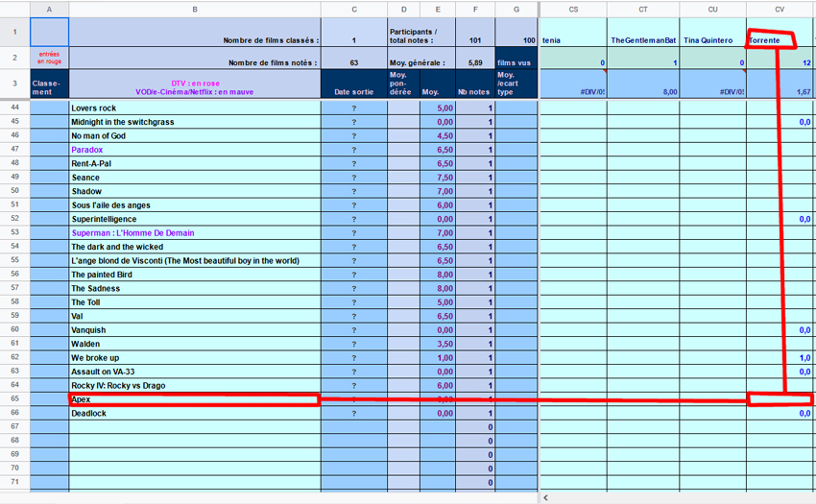Select the 8,00 value under TheGentlemanBat

pos(643,84)
